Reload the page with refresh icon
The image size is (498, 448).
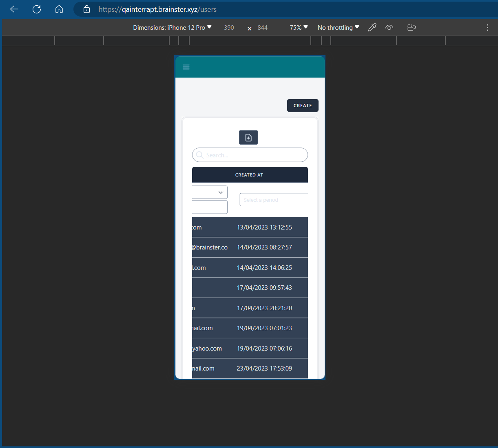[x=37, y=9]
